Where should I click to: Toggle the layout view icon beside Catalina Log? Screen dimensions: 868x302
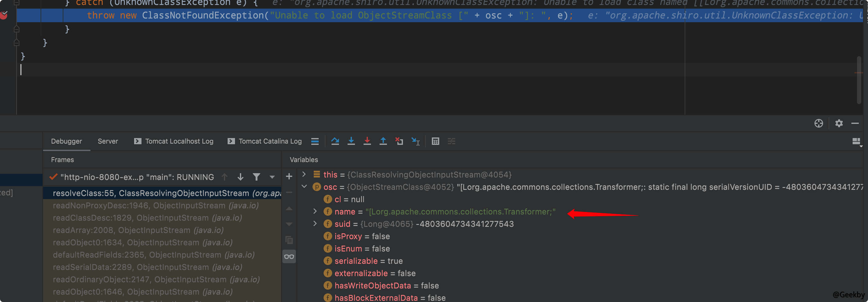pyautogui.click(x=315, y=141)
